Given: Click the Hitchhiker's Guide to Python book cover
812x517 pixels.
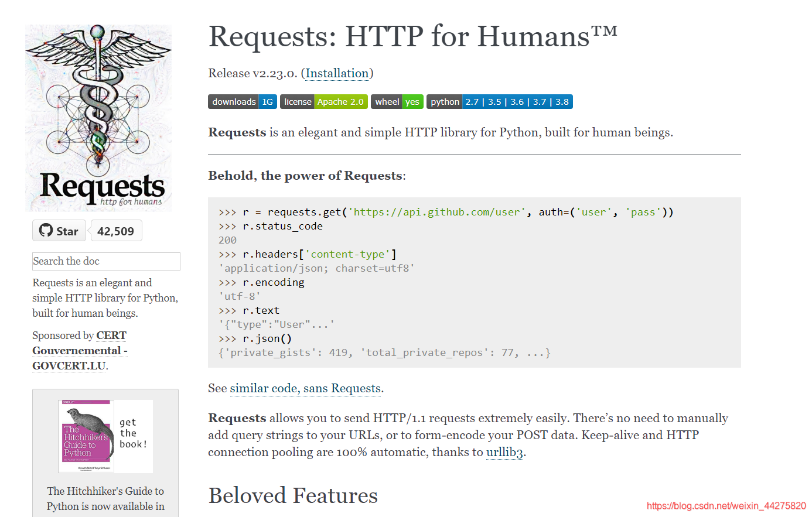Looking at the screenshot, I should pyautogui.click(x=86, y=436).
